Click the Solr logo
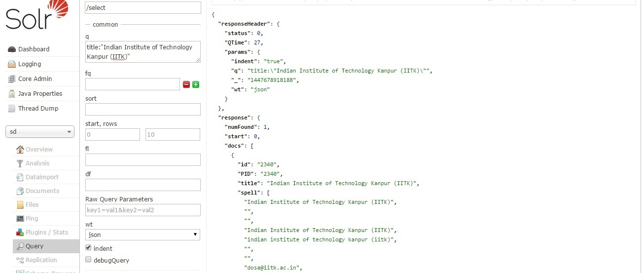The image size is (644, 273). point(37,16)
